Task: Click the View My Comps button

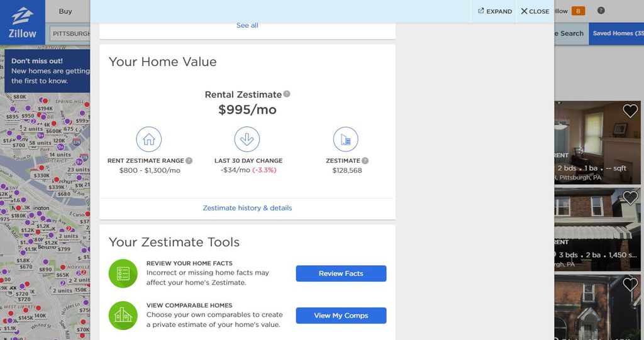Action: point(341,315)
